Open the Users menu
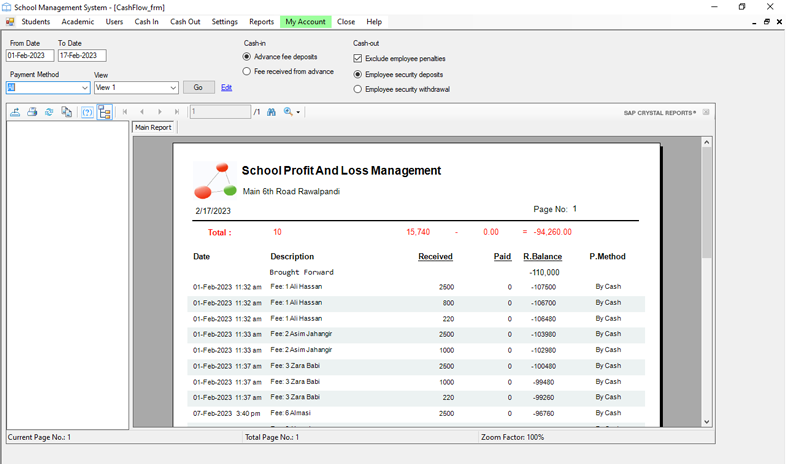This screenshot has height=464, width=800. (114, 21)
